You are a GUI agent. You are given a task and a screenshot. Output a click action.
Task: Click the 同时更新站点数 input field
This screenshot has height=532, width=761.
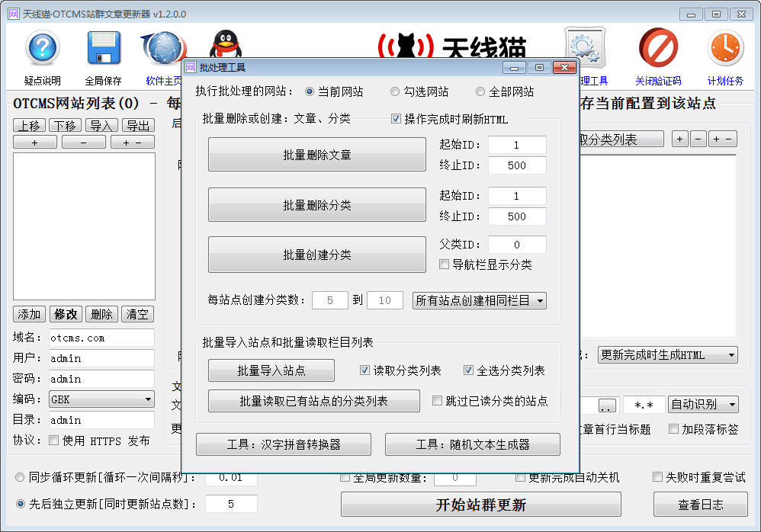tap(232, 504)
